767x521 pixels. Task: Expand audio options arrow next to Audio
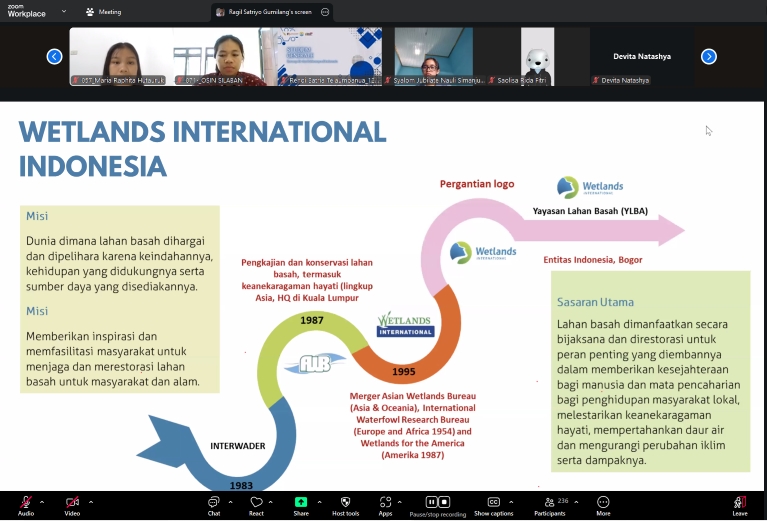42,502
